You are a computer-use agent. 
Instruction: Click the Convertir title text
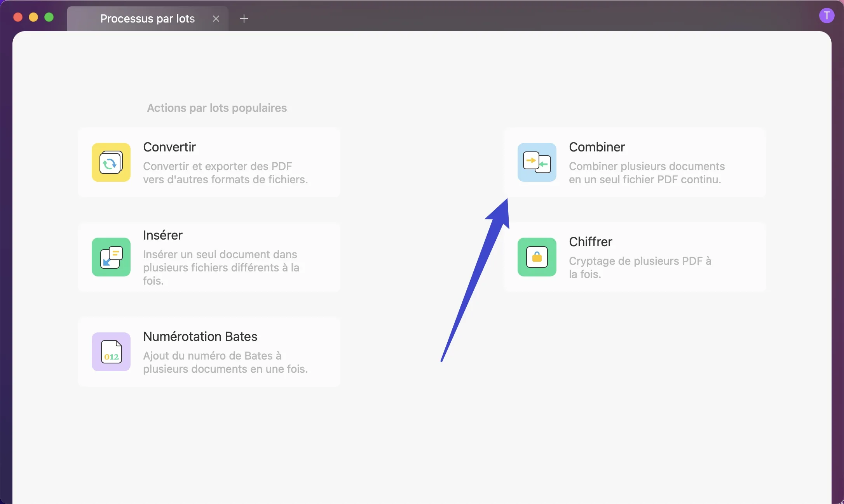click(x=169, y=147)
